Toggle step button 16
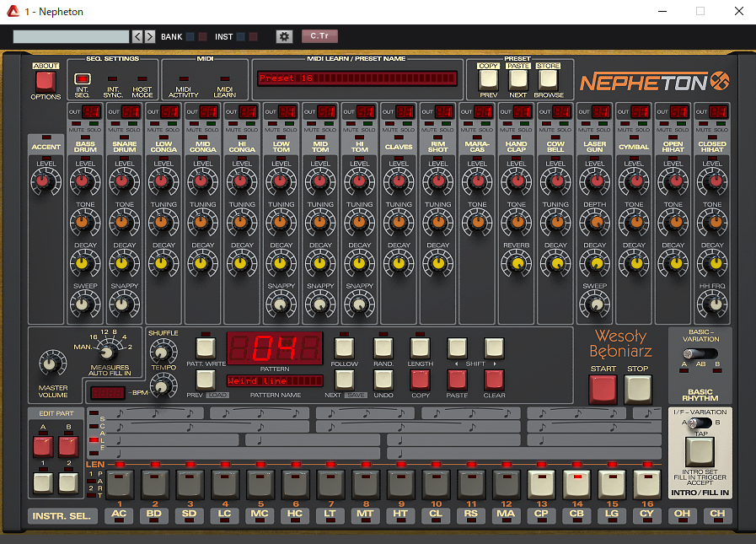 [647, 484]
